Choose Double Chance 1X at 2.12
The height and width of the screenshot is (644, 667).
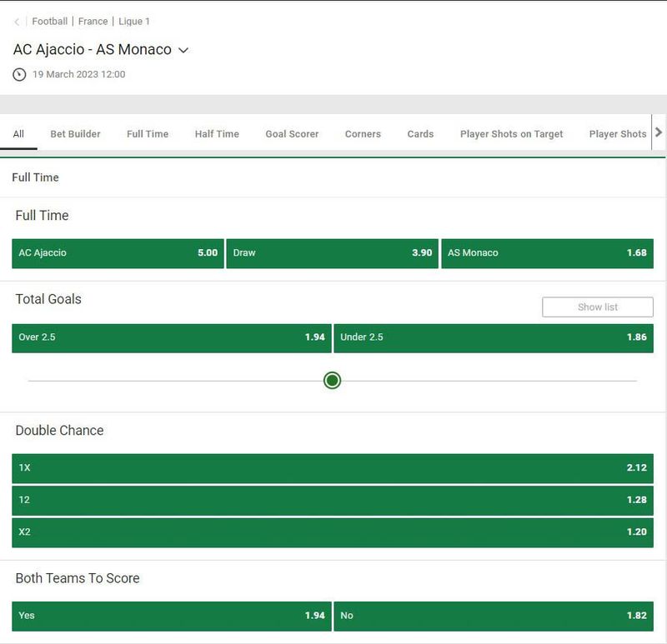[x=333, y=468]
